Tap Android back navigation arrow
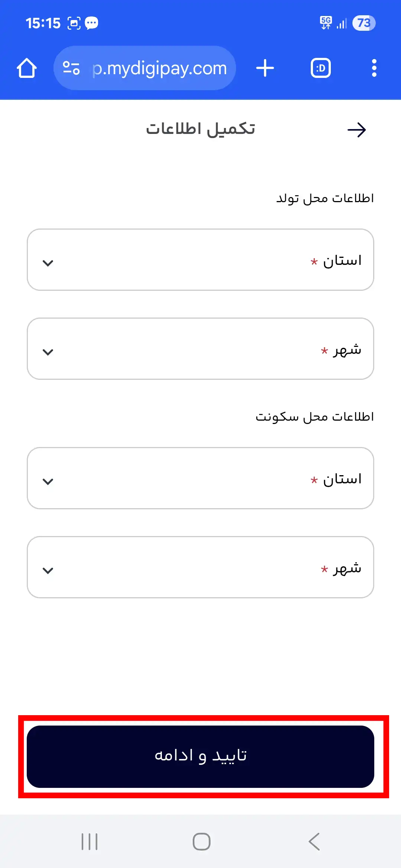The height and width of the screenshot is (868, 401). 314,841
